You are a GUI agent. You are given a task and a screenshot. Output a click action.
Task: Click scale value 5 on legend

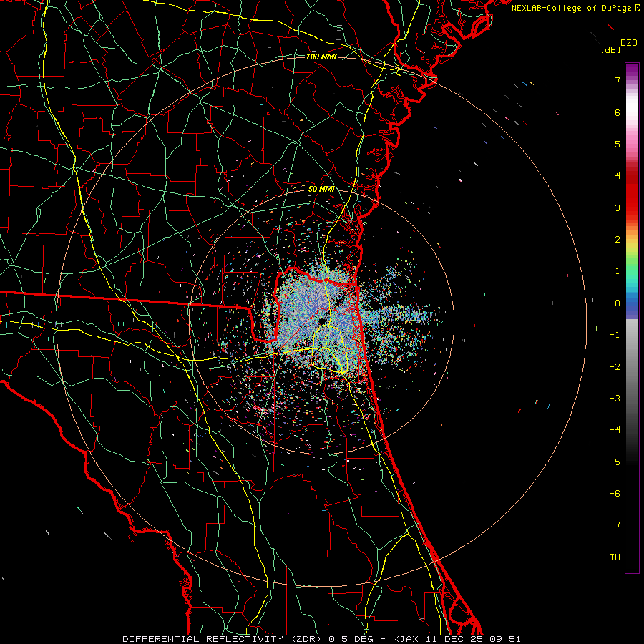[x=618, y=144]
